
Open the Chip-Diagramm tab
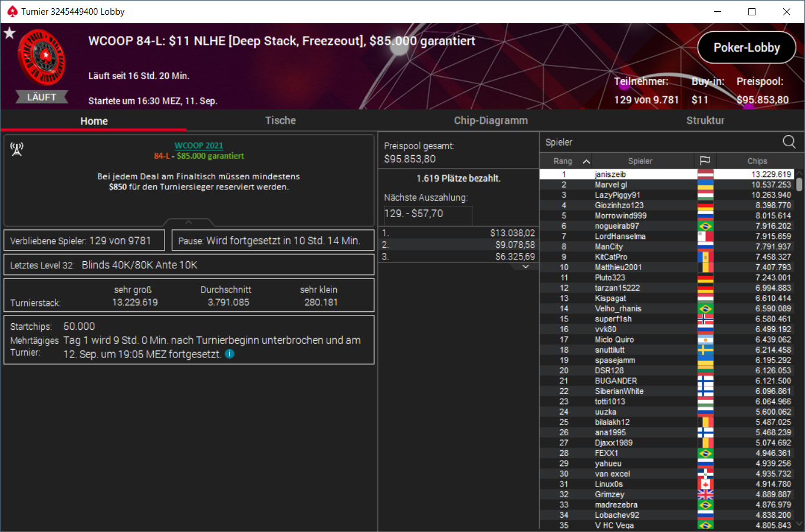click(491, 120)
